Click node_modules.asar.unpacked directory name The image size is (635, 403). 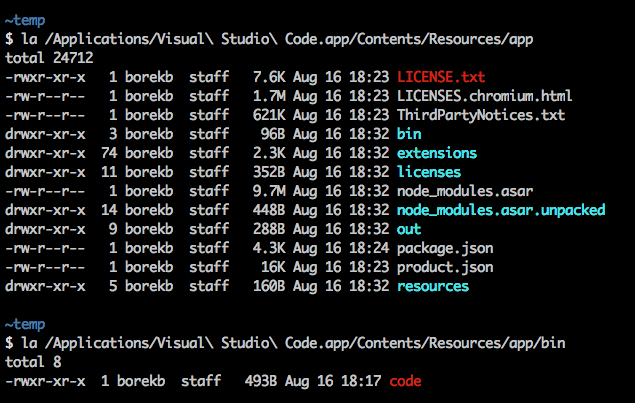[x=501, y=210]
